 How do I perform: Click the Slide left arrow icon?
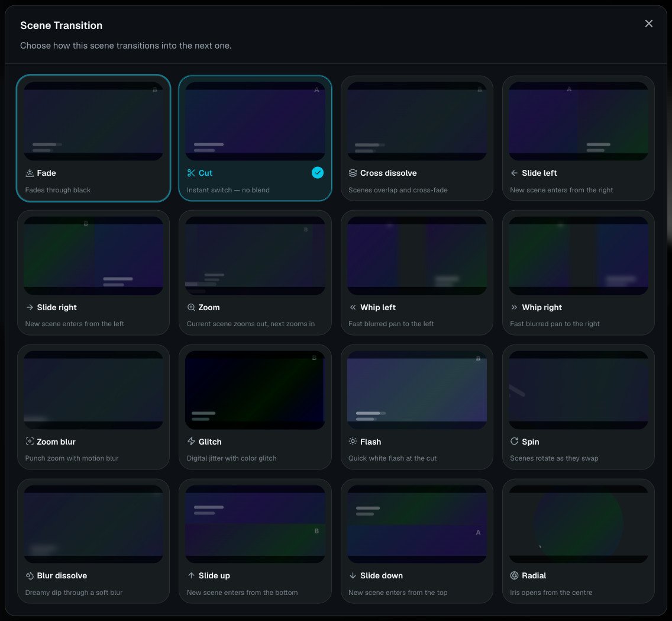tap(514, 173)
